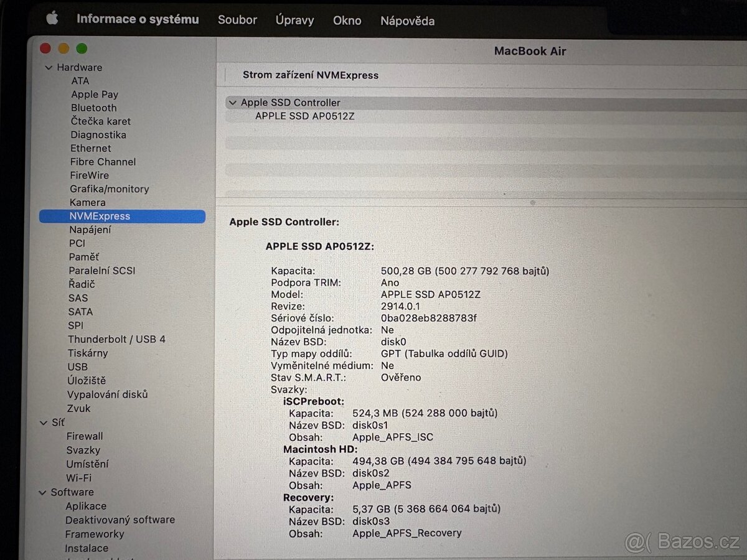747x560 pixels.
Task: Open the Soubor menu
Action: coord(237,20)
